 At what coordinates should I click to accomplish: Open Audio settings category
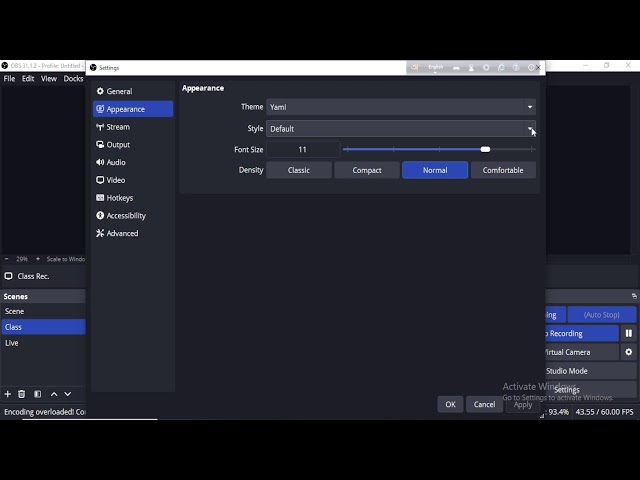click(116, 162)
